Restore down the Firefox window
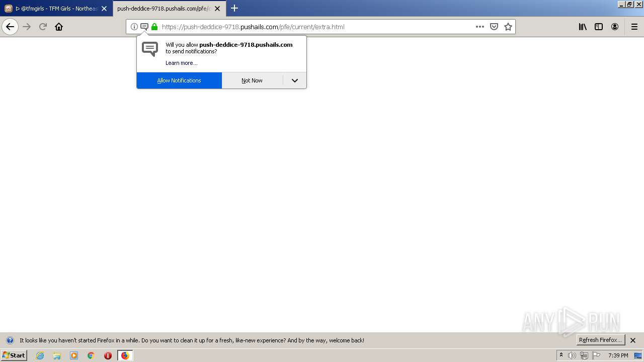Image resolution: width=644 pixels, height=362 pixels. (x=629, y=4)
